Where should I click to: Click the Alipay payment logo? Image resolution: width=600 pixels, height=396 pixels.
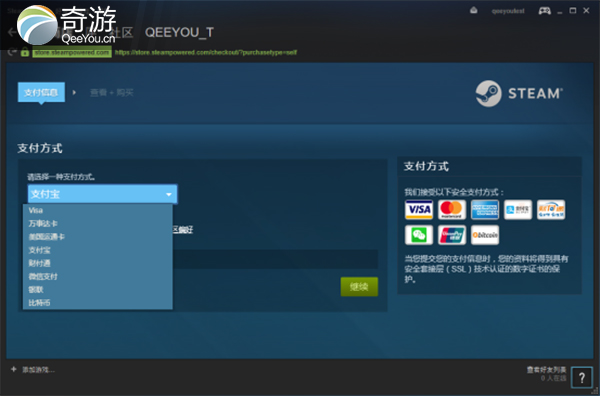(x=518, y=209)
